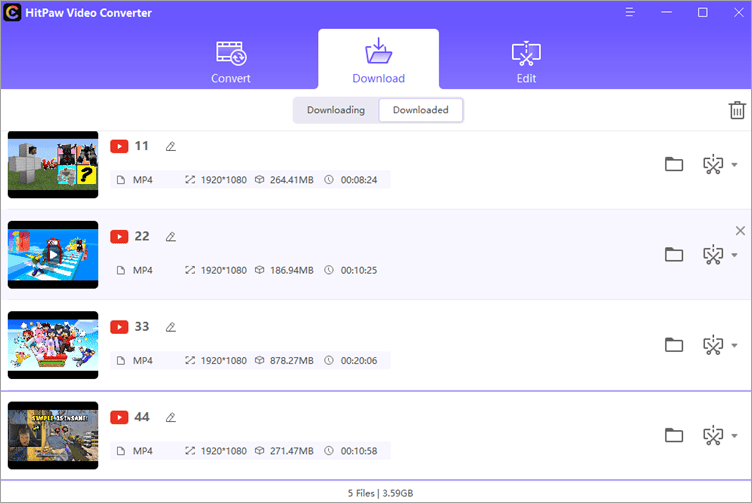The image size is (752, 503).
Task: Open hamburger menu in title bar
Action: click(x=630, y=13)
